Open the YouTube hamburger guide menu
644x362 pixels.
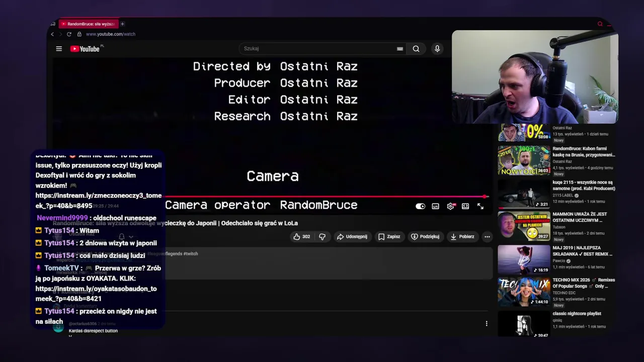(59, 49)
